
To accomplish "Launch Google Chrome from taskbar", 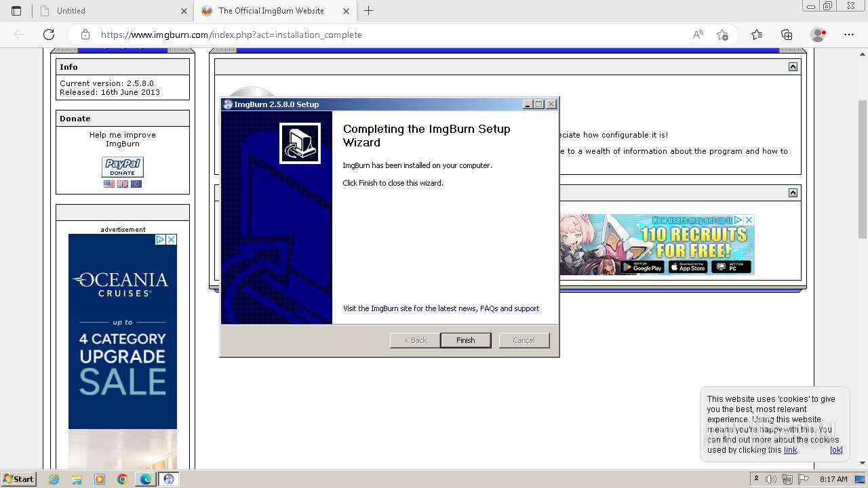I will tap(122, 479).
